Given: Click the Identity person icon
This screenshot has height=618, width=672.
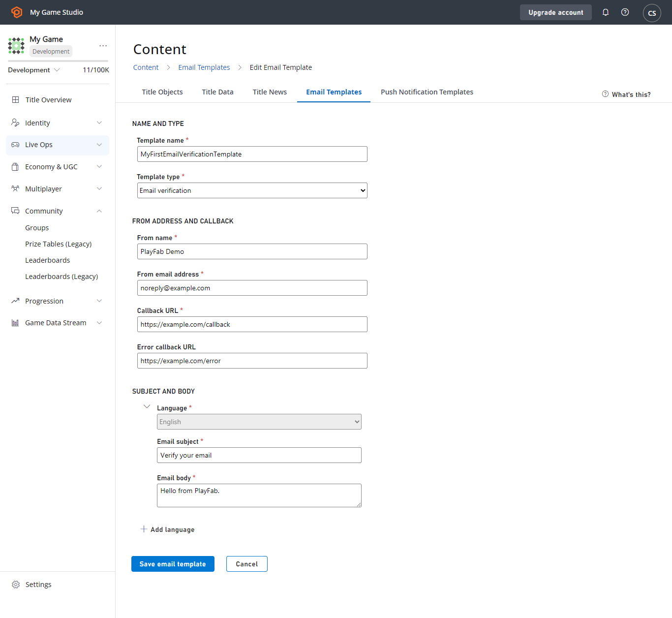Looking at the screenshot, I should click(15, 123).
